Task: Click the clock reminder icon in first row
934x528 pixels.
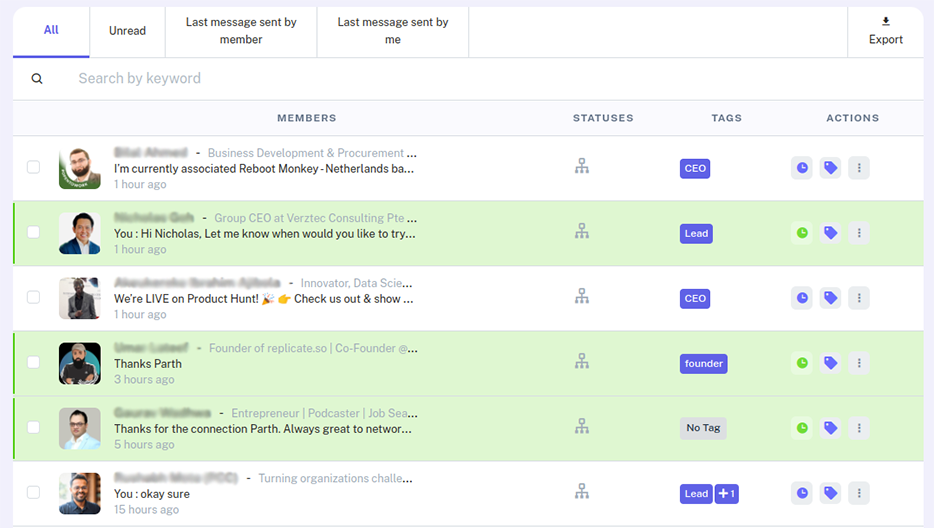Action: point(802,168)
